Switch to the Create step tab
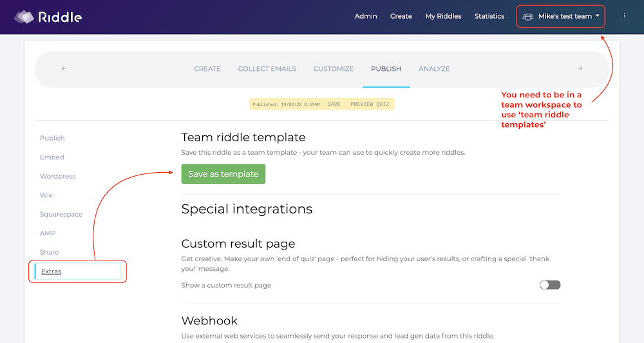The image size is (644, 343). click(x=207, y=69)
